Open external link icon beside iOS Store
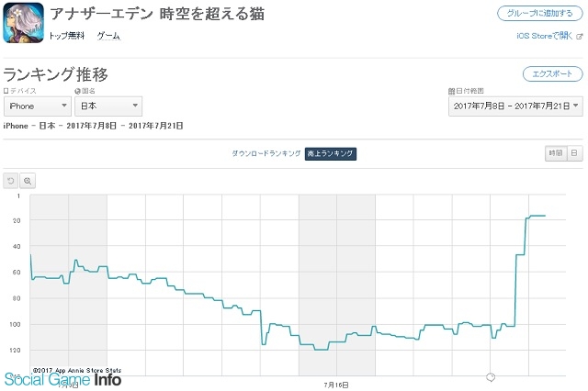 pos(580,37)
